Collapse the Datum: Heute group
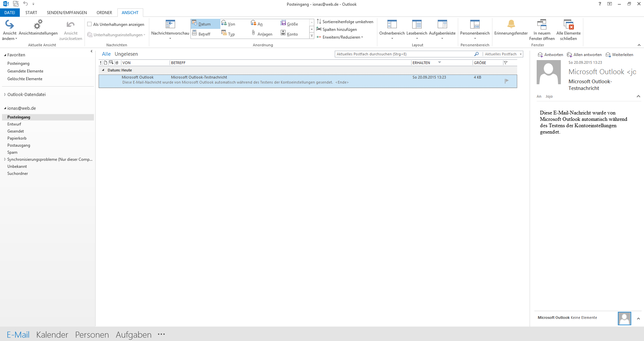 click(103, 70)
